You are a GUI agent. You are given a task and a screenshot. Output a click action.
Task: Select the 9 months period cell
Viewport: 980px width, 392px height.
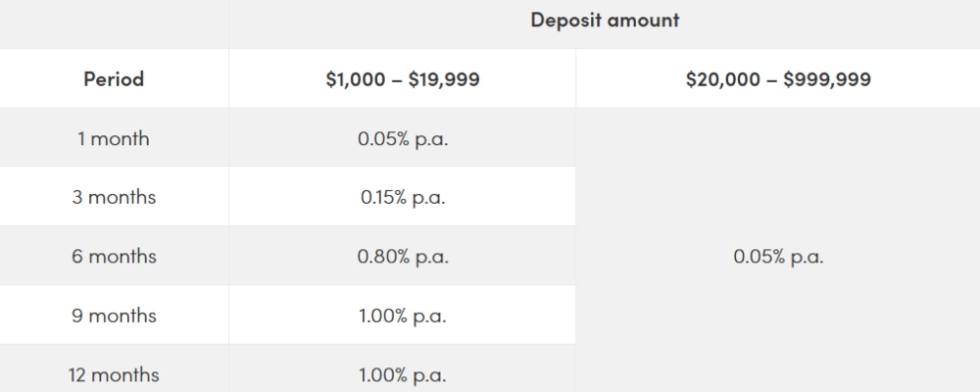click(x=114, y=316)
